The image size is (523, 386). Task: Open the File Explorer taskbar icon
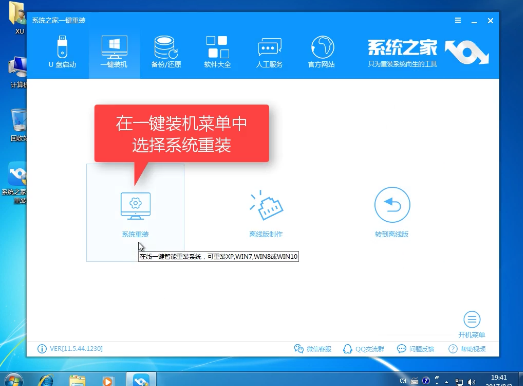coord(77,380)
